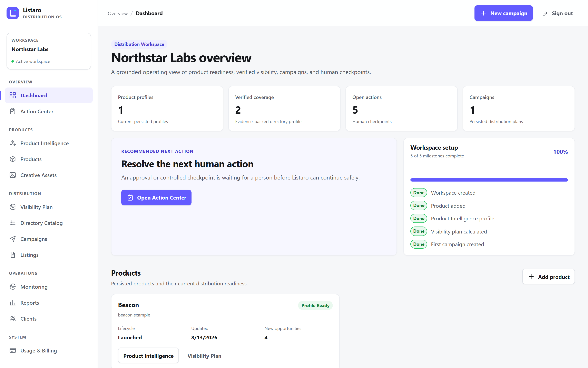
Task: Open the Monitoring section
Action: pos(49,287)
